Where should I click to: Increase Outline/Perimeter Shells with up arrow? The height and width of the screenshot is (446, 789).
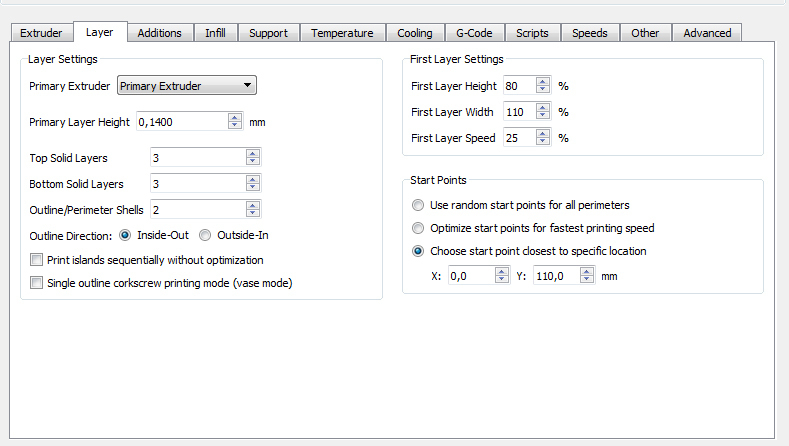point(253,204)
